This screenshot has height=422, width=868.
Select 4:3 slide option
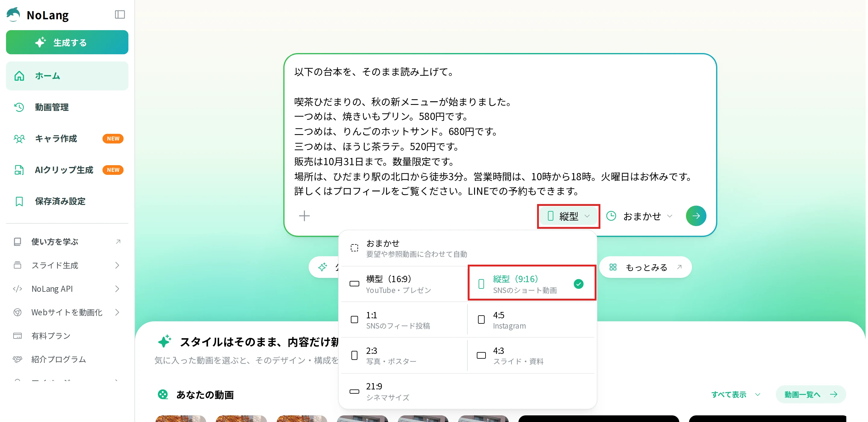coord(531,356)
